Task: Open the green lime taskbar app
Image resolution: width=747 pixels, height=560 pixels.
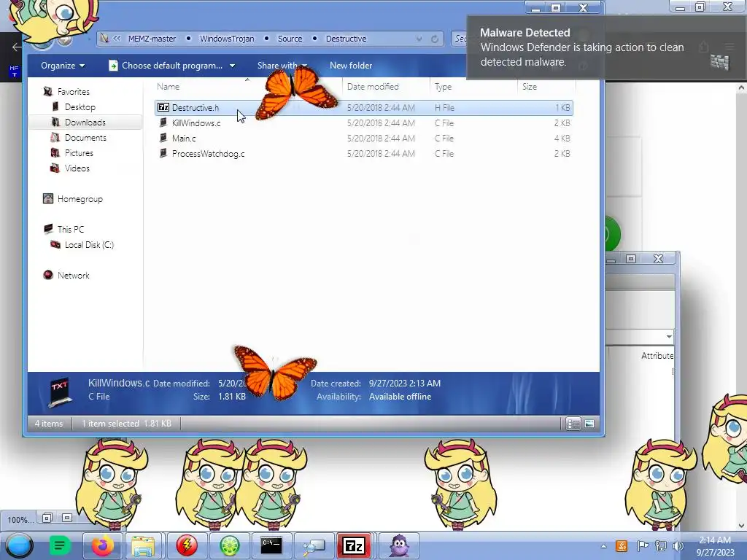Action: point(229,545)
